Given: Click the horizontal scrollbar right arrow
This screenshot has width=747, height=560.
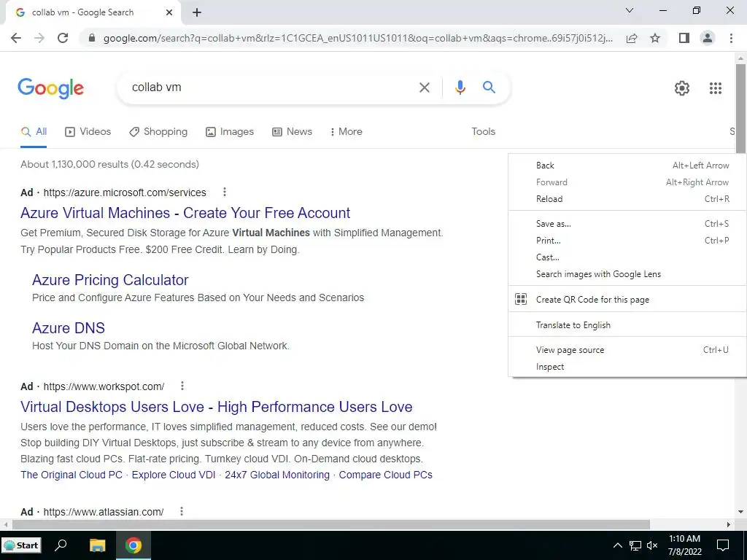Looking at the screenshot, I should [x=729, y=524].
